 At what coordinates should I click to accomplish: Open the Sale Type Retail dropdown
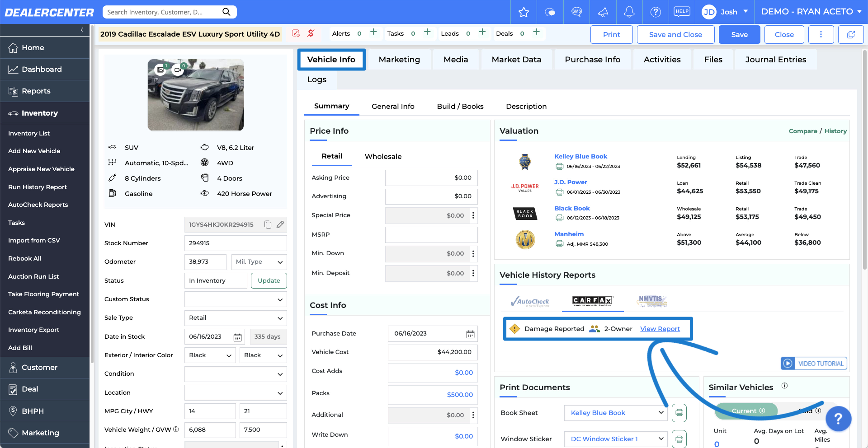(x=236, y=318)
